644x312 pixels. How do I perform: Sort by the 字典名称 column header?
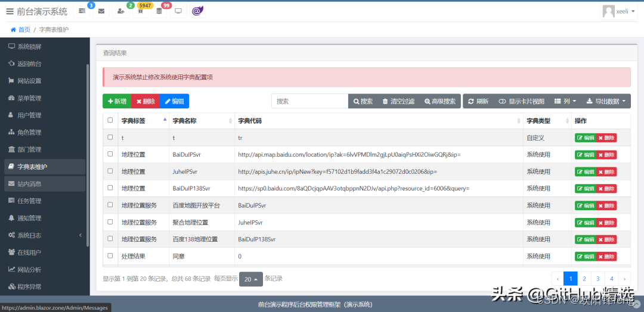[202, 121]
